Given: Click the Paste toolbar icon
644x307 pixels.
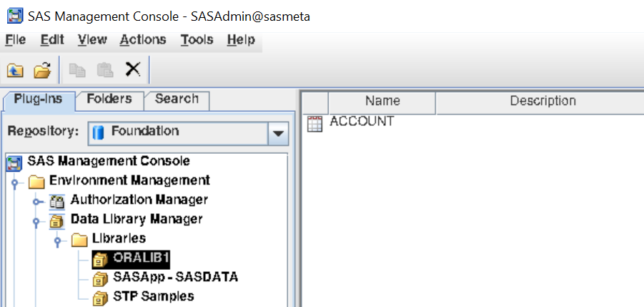Looking at the screenshot, I should (104, 70).
